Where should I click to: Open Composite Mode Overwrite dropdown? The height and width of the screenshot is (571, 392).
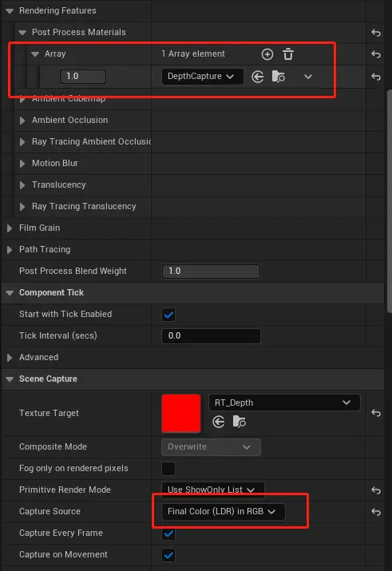click(x=211, y=447)
